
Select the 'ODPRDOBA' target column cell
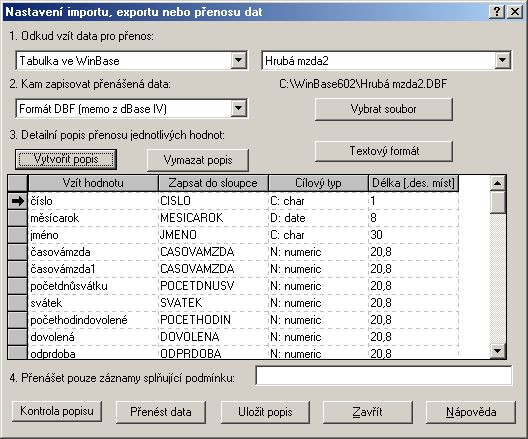[213, 352]
